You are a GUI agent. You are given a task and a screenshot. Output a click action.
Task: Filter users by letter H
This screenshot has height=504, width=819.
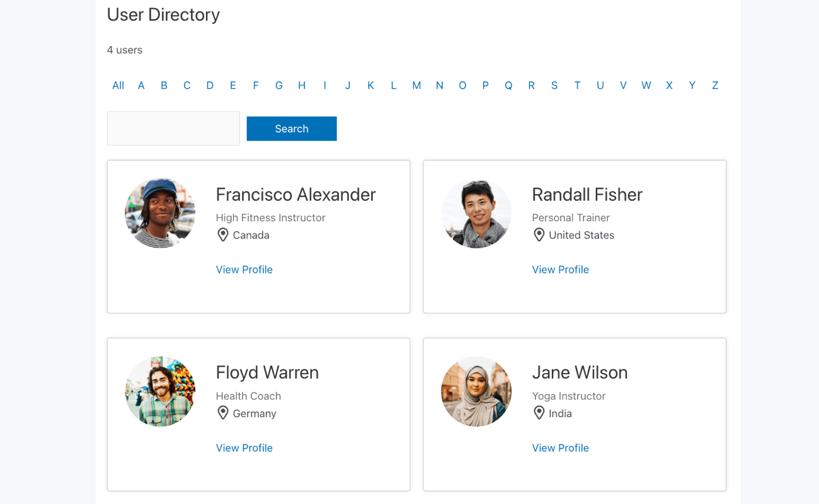click(x=302, y=86)
